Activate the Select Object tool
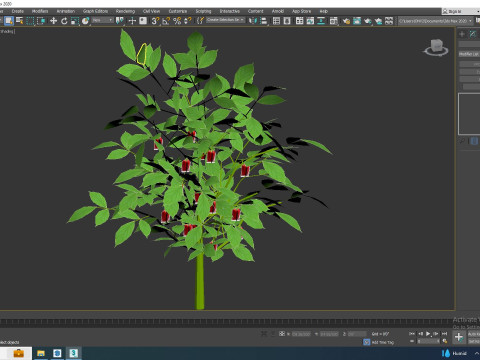The height and width of the screenshot is (360, 480). pyautogui.click(x=9, y=21)
